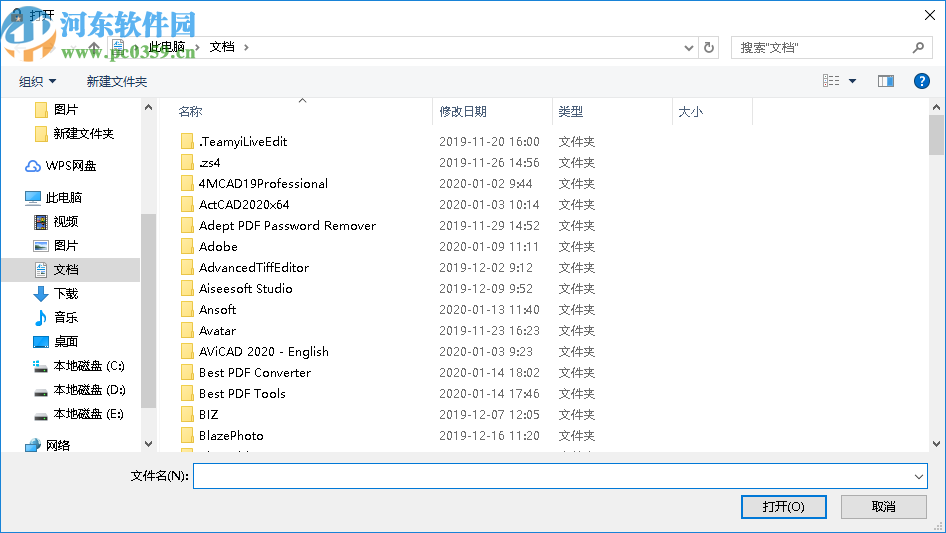
Task: Select Best PDF Converter folder icon
Action: (187, 372)
